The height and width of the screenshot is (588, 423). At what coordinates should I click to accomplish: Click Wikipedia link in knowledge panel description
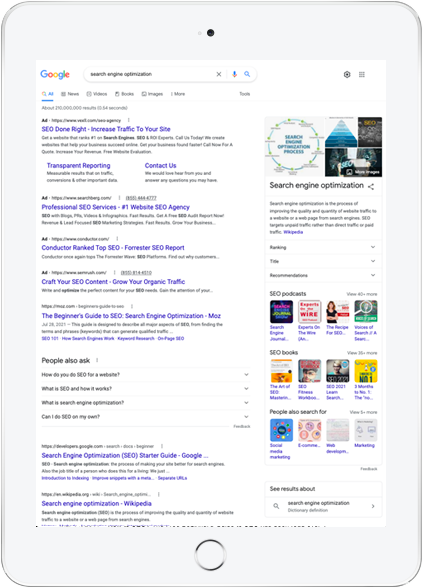tap(293, 232)
